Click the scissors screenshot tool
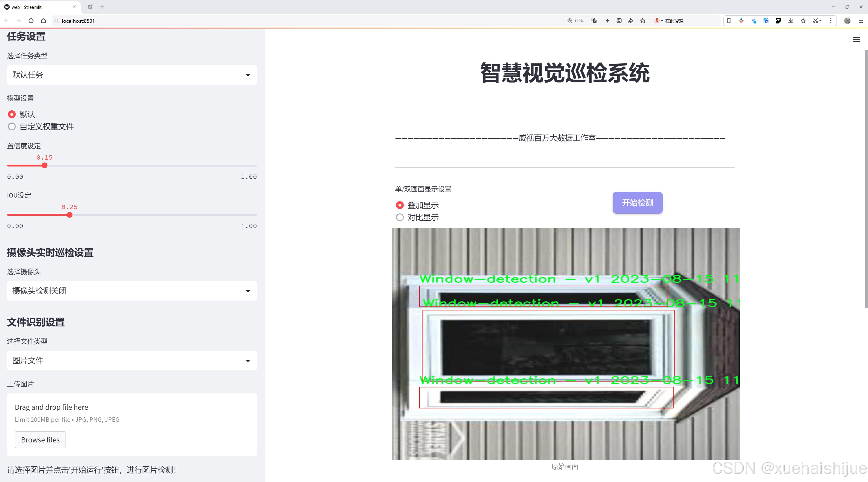Image resolution: width=868 pixels, height=482 pixels. click(x=817, y=20)
